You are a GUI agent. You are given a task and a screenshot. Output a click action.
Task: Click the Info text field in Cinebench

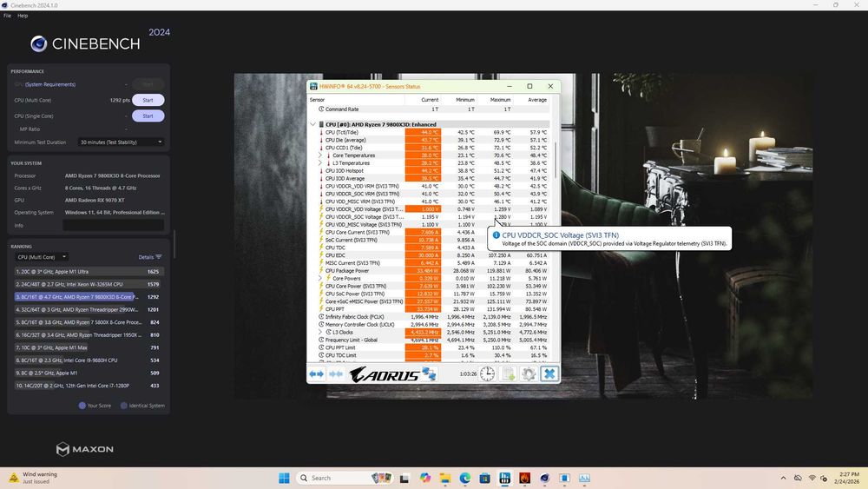coord(113,226)
